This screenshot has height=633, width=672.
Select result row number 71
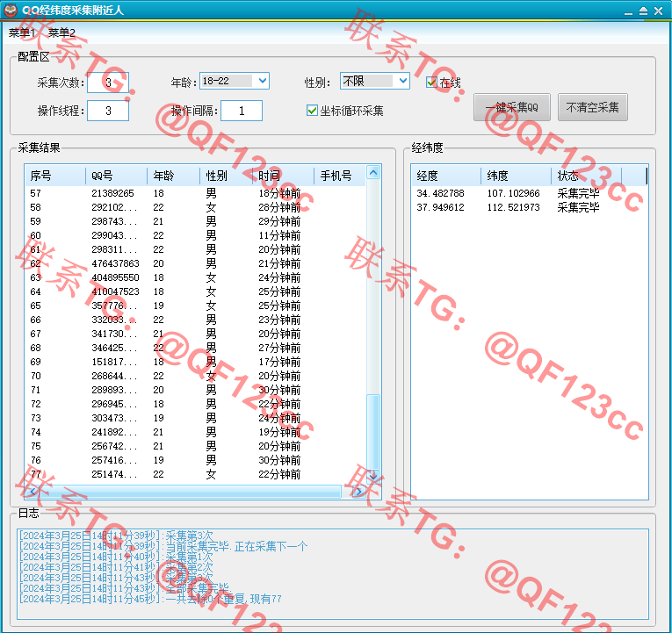[x=195, y=390]
